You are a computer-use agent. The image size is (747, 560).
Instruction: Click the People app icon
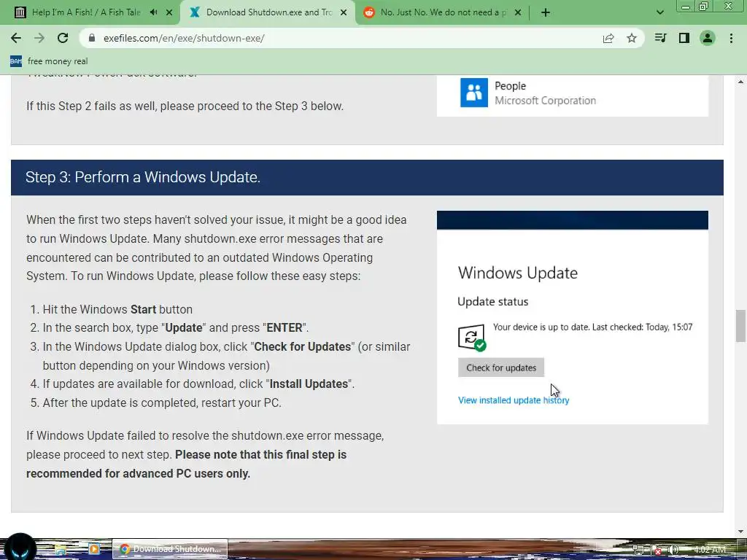pyautogui.click(x=474, y=93)
